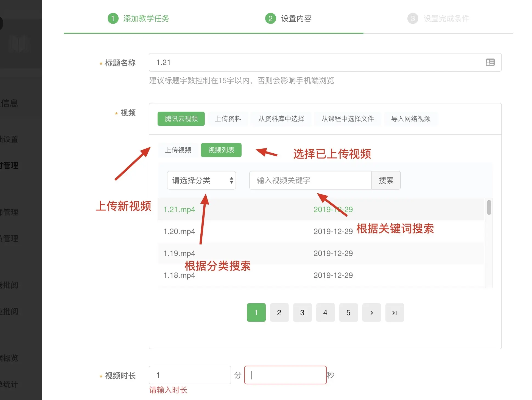The width and height of the screenshot is (532, 400).
Task: Click the video keyword search field
Action: click(310, 180)
